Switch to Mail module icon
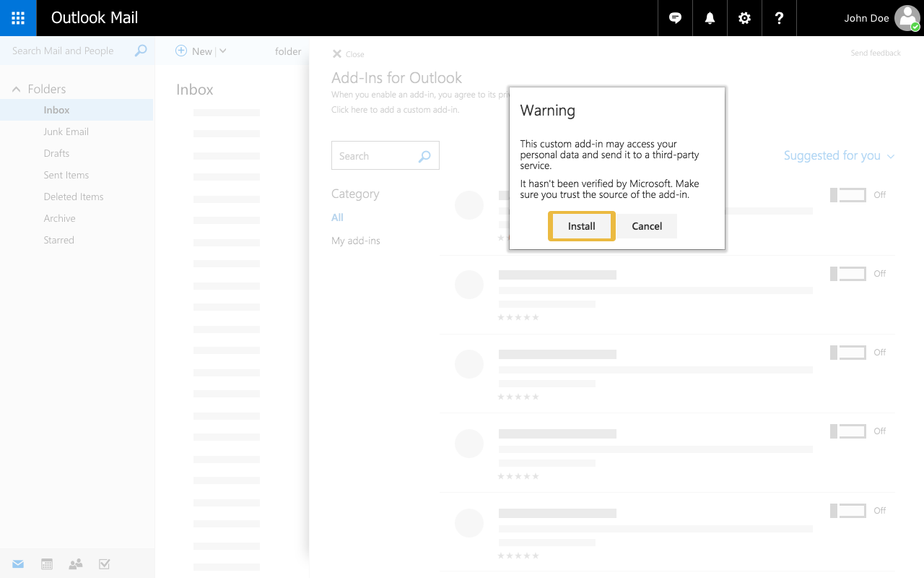The width and height of the screenshot is (924, 578). pyautogui.click(x=18, y=564)
